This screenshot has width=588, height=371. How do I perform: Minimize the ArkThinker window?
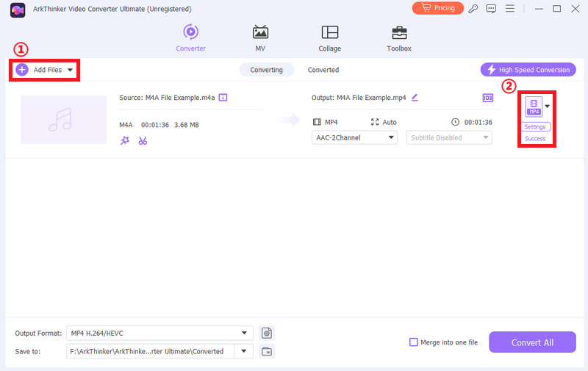[539, 8]
